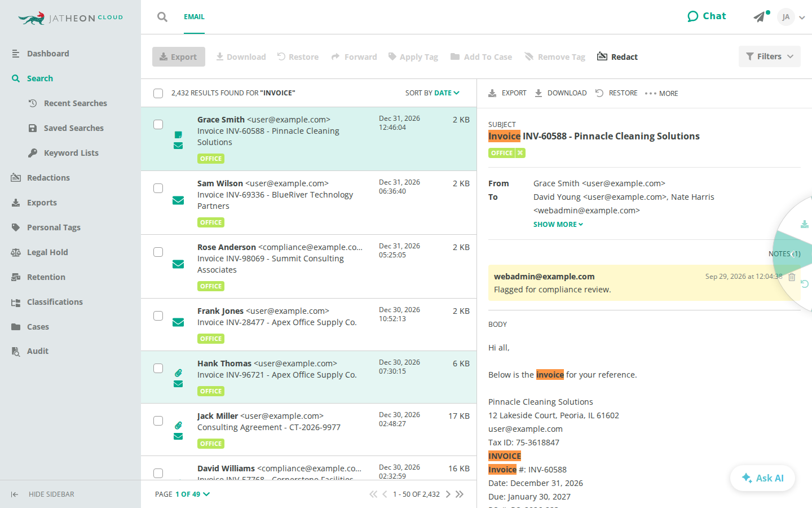Go to Saved Searches

click(x=73, y=128)
